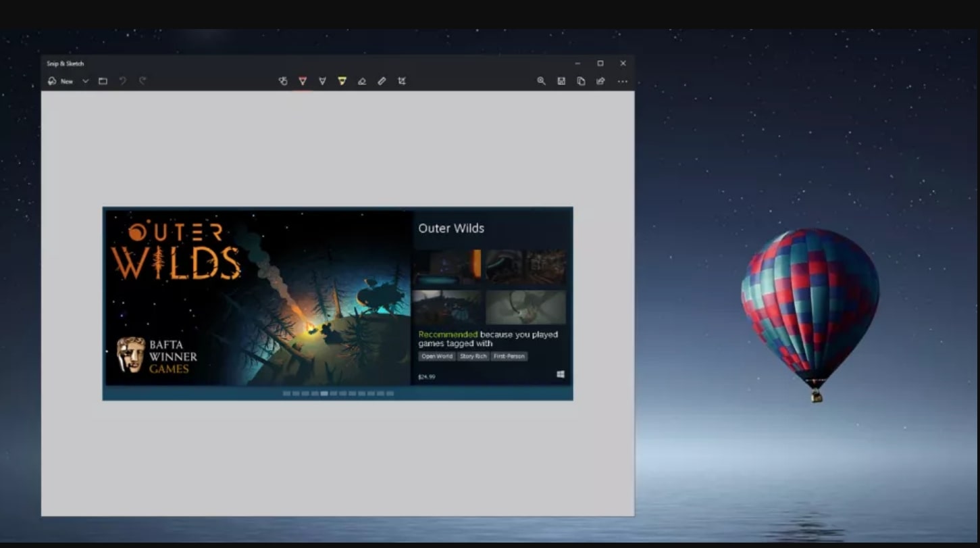The width and height of the screenshot is (980, 548).
Task: Expand the New snip dropdown arrow
Action: [85, 81]
